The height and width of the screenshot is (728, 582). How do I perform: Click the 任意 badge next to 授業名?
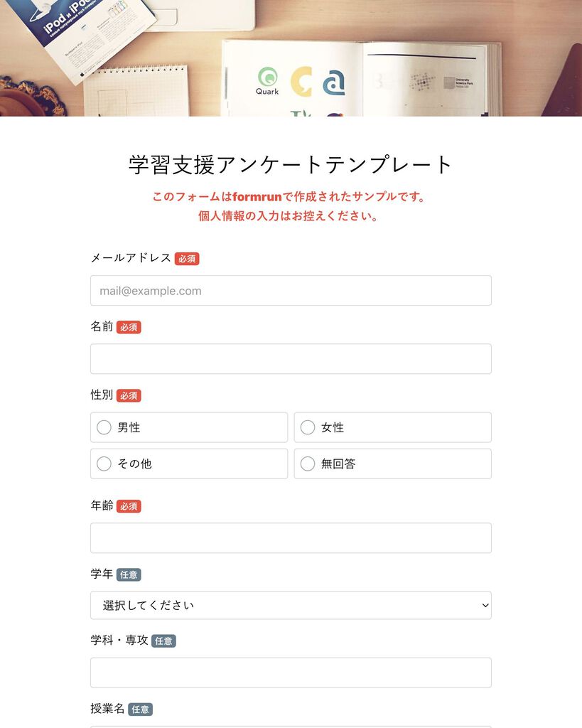[x=140, y=709]
